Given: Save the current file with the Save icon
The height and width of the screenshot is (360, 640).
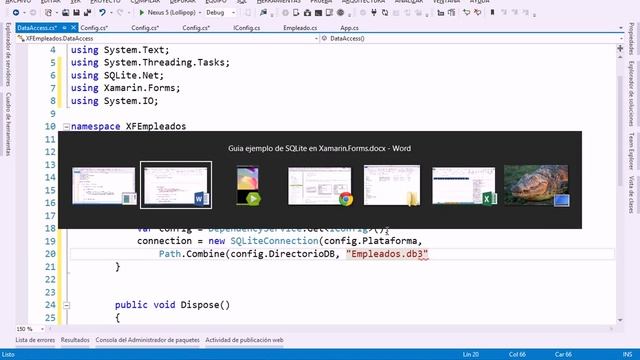Looking at the screenshot, I should 76,13.
